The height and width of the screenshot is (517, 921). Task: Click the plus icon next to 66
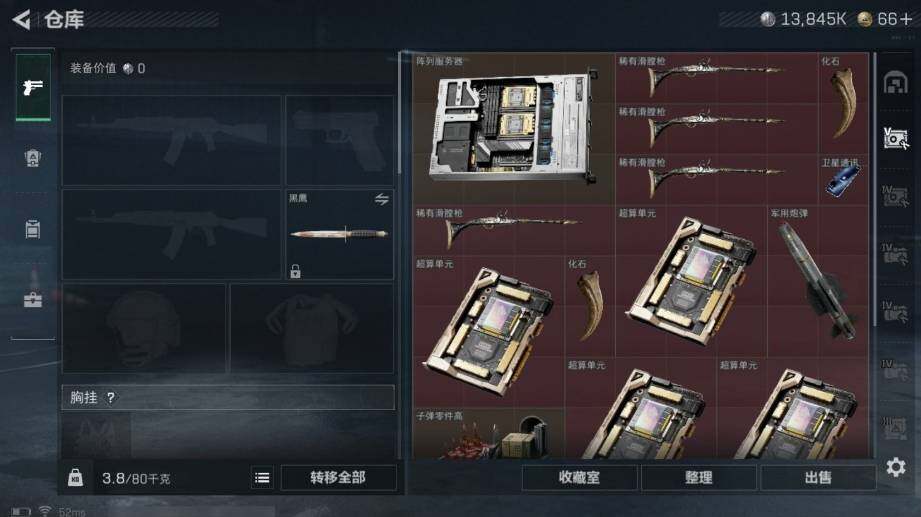click(x=906, y=19)
